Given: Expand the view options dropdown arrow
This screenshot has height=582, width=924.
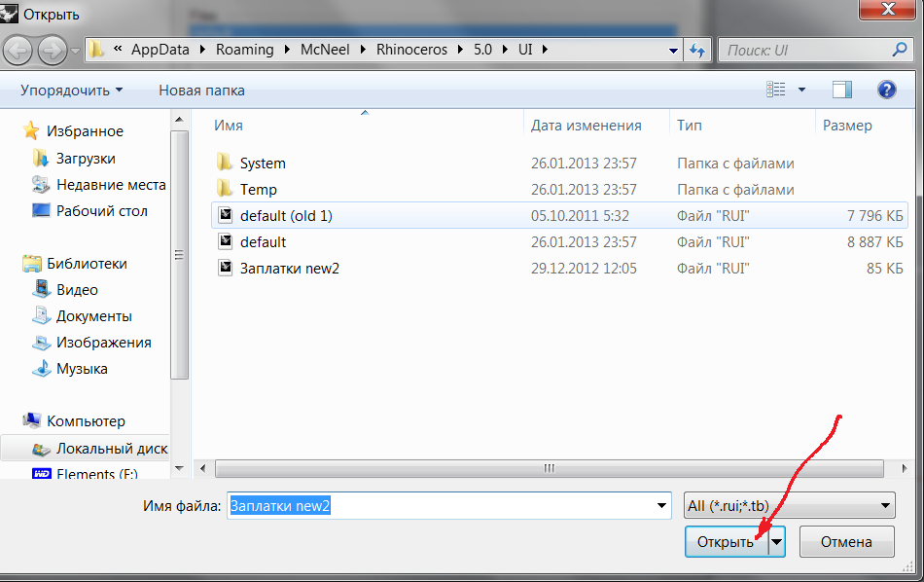Looking at the screenshot, I should tap(801, 90).
